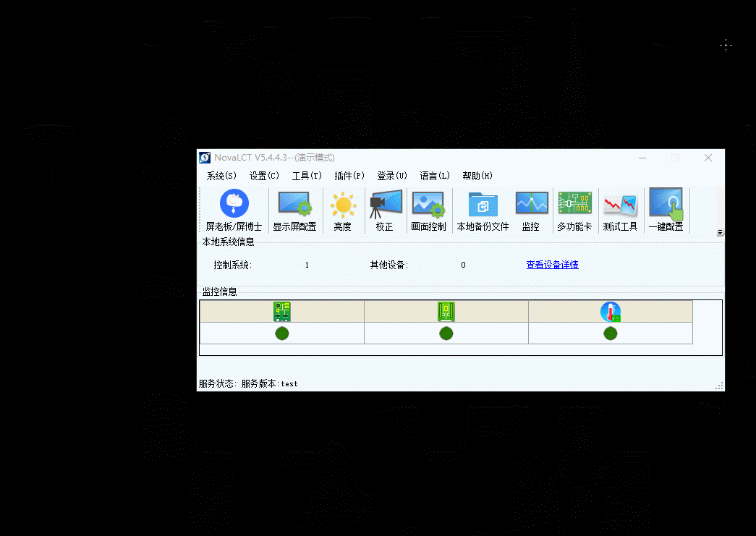
Task: Click the temperature monitor icon
Action: click(x=611, y=311)
